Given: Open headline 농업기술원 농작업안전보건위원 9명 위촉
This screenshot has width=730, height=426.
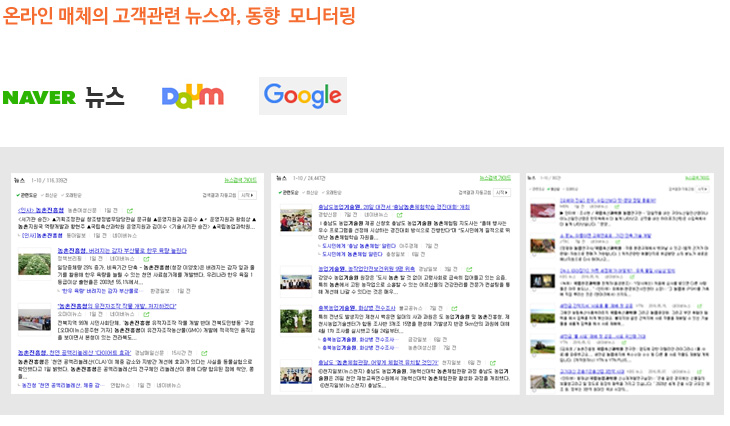Looking at the screenshot, I should coord(366,269).
